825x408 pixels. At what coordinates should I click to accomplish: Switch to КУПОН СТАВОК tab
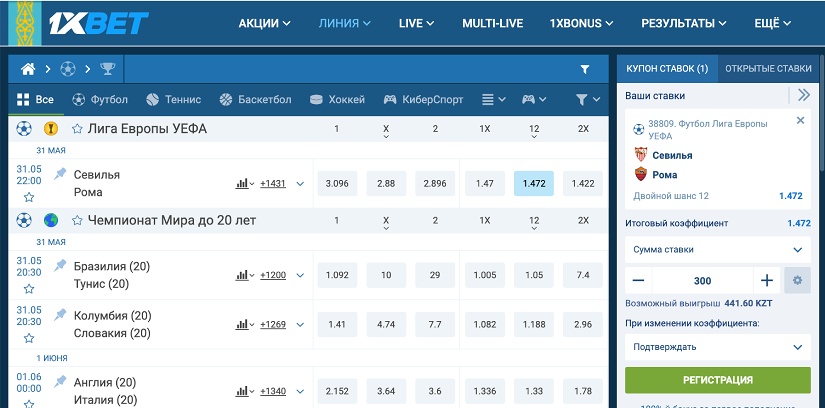(667, 69)
